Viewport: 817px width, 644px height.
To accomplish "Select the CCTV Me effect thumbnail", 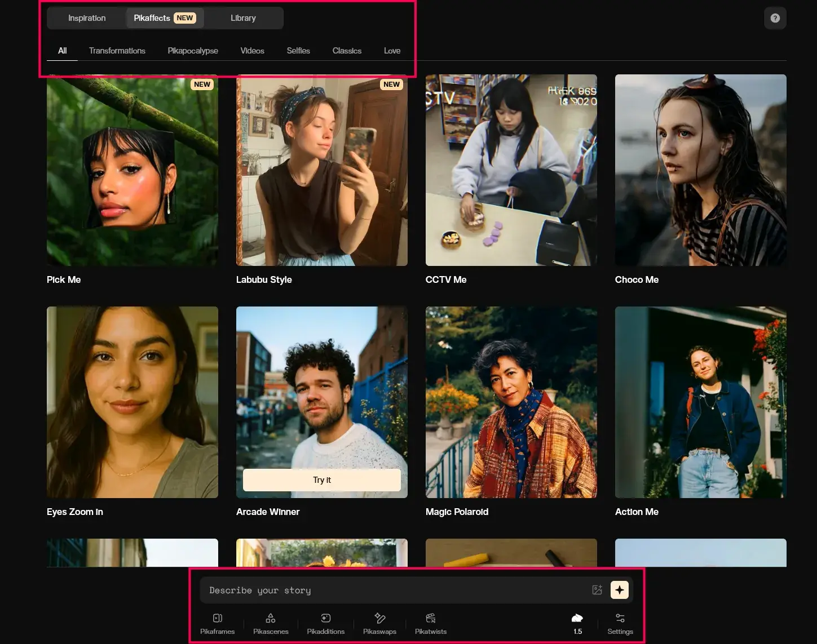I will coord(511,170).
